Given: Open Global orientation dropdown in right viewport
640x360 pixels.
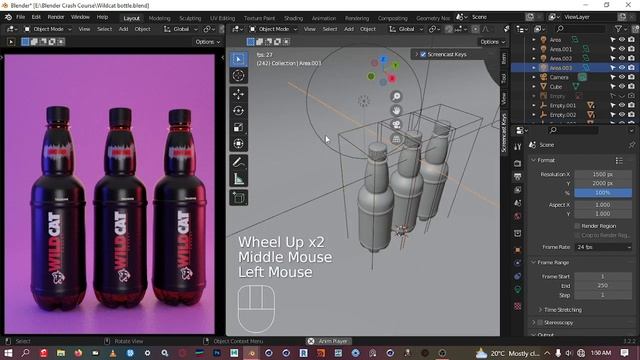Looking at the screenshot, I should click(407, 29).
